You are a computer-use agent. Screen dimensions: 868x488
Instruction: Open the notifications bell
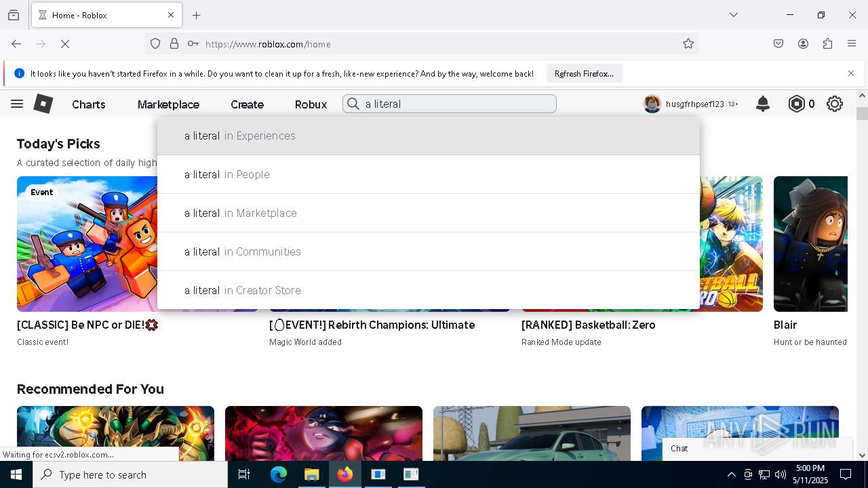pos(763,104)
